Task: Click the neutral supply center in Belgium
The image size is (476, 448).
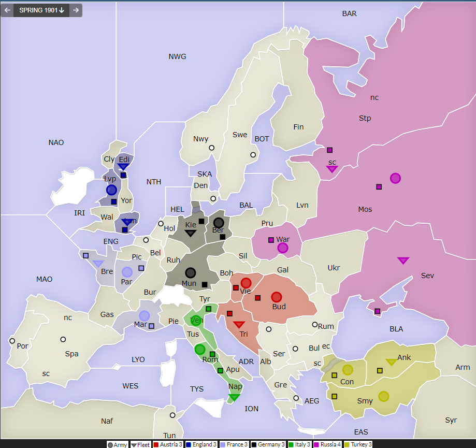Action: [146, 240]
